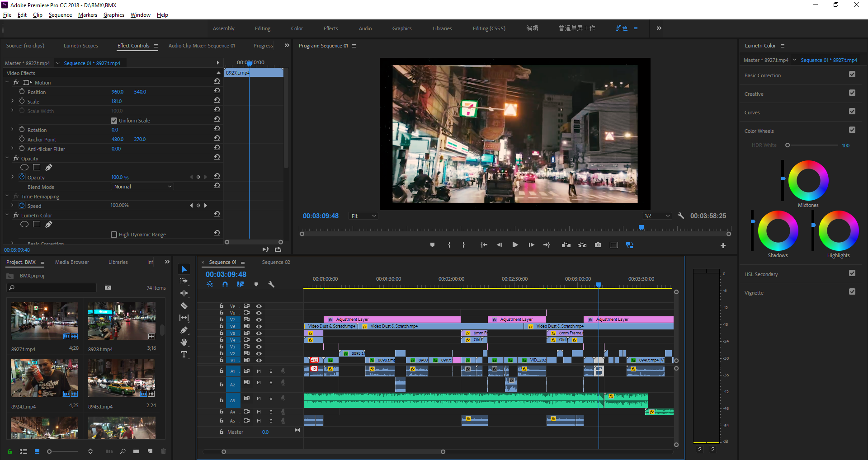The width and height of the screenshot is (868, 460).
Task: Export frame with camera icon
Action: pos(598,245)
